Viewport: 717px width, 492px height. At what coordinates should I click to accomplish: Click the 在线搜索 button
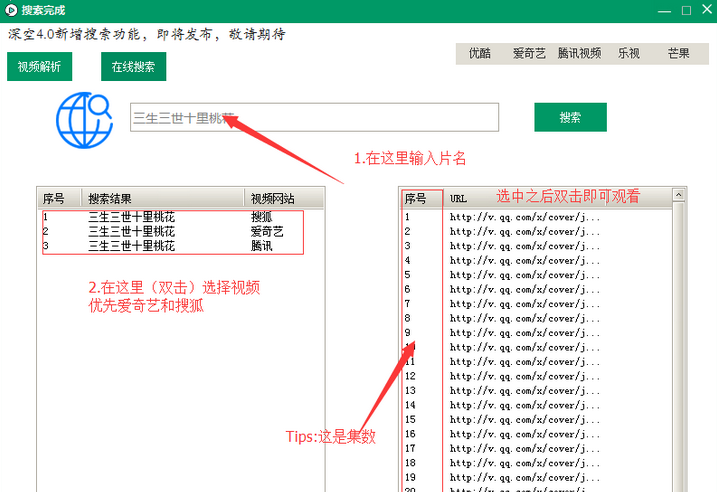coord(133,67)
